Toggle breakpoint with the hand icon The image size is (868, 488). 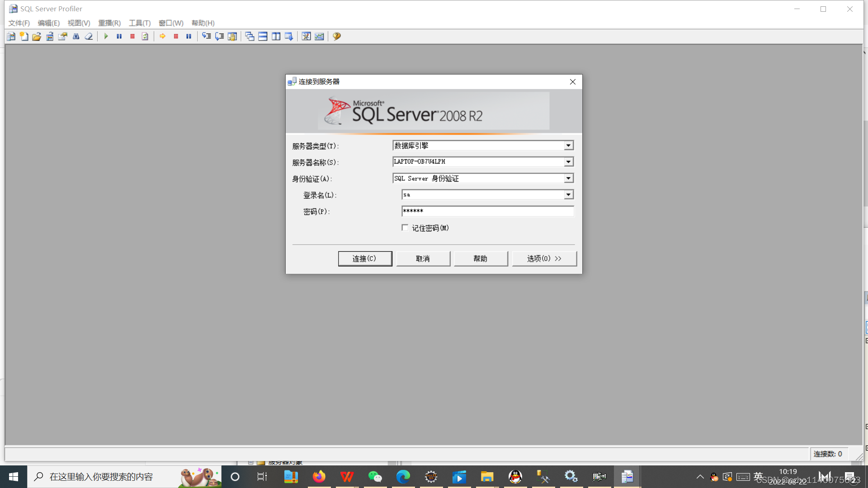232,37
